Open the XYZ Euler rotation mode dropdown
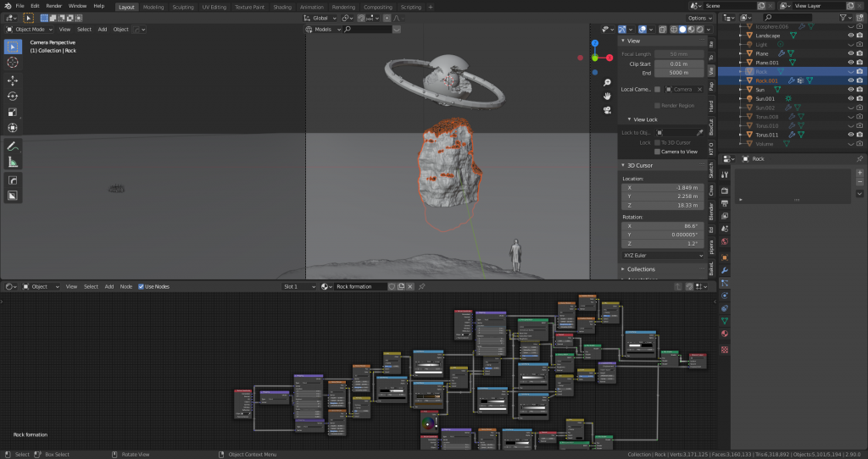 click(663, 255)
